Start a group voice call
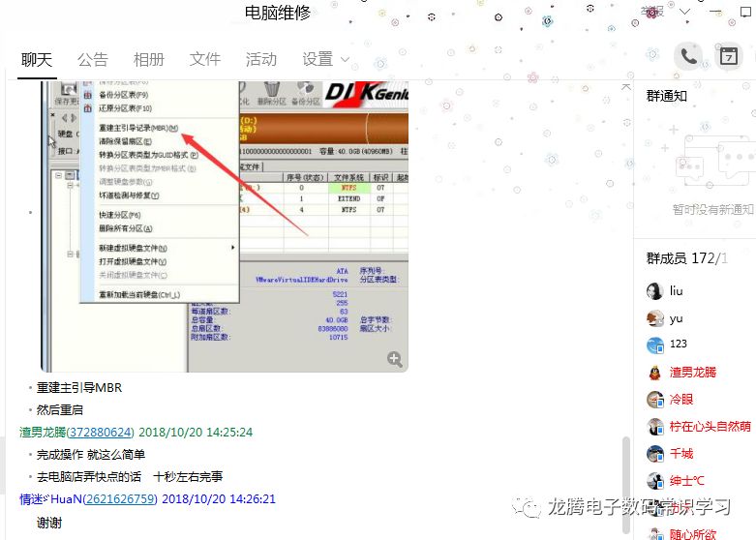The width and height of the screenshot is (756, 540). (x=688, y=57)
